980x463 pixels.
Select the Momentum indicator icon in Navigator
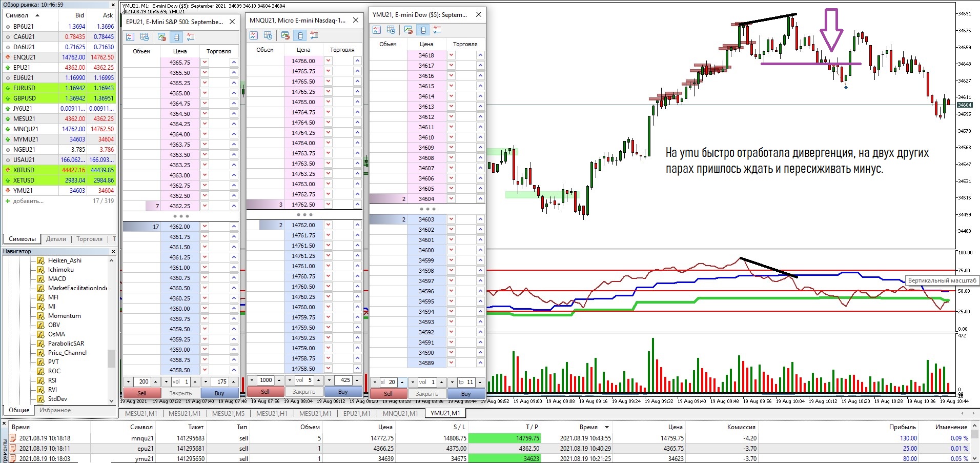[40, 316]
